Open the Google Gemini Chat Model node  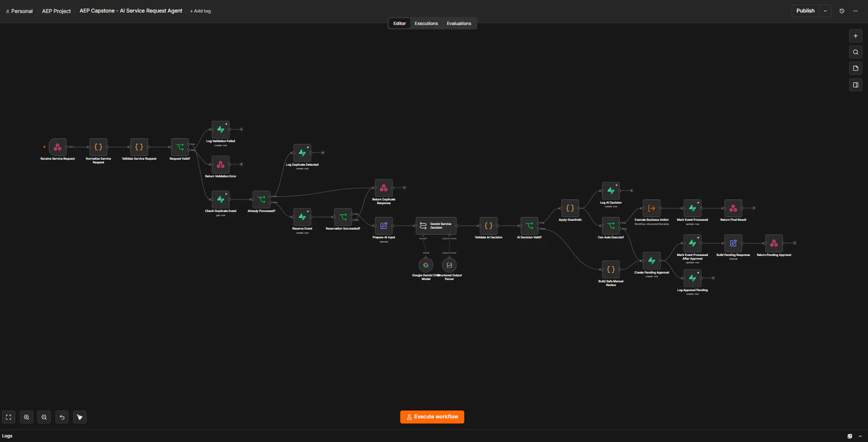point(426,265)
